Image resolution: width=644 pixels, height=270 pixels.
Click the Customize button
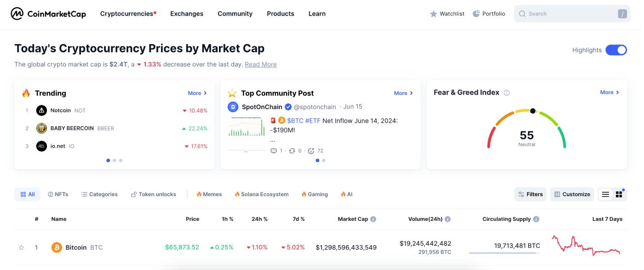[572, 194]
